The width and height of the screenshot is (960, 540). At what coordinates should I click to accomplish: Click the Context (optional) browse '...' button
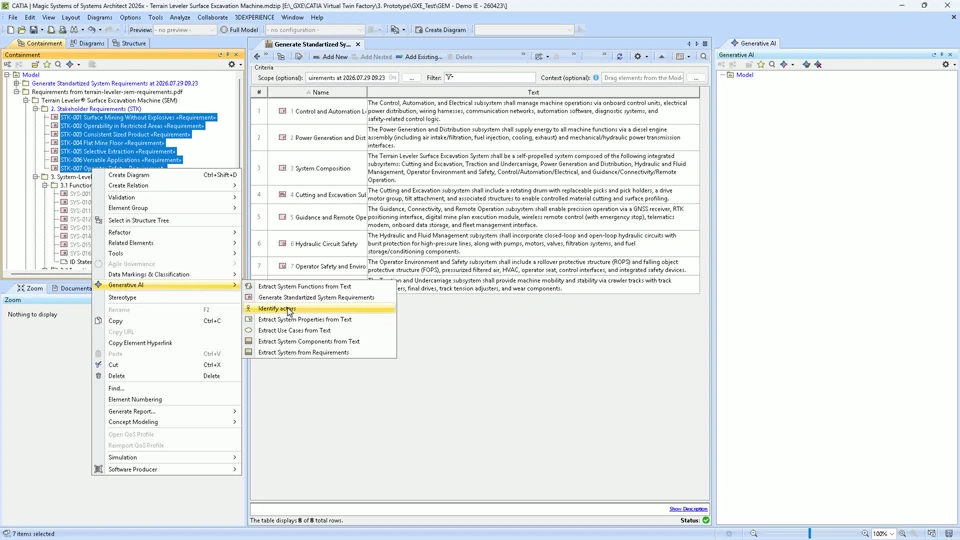[x=696, y=78]
